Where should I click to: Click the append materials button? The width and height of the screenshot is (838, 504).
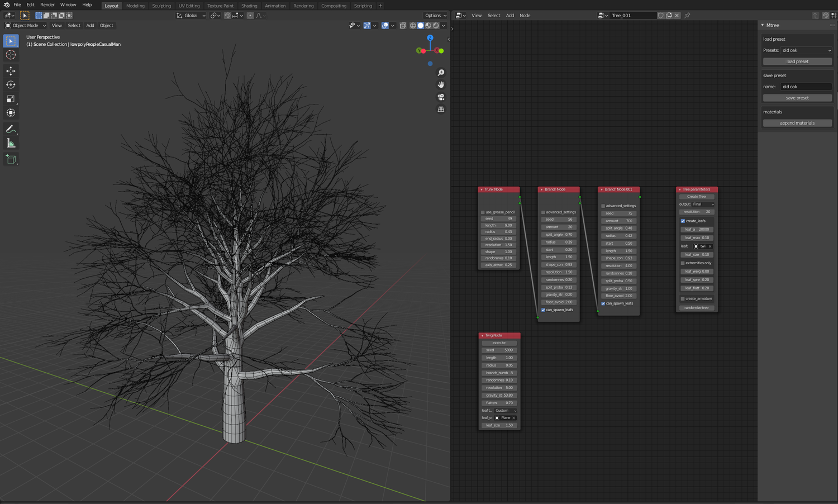pyautogui.click(x=797, y=123)
